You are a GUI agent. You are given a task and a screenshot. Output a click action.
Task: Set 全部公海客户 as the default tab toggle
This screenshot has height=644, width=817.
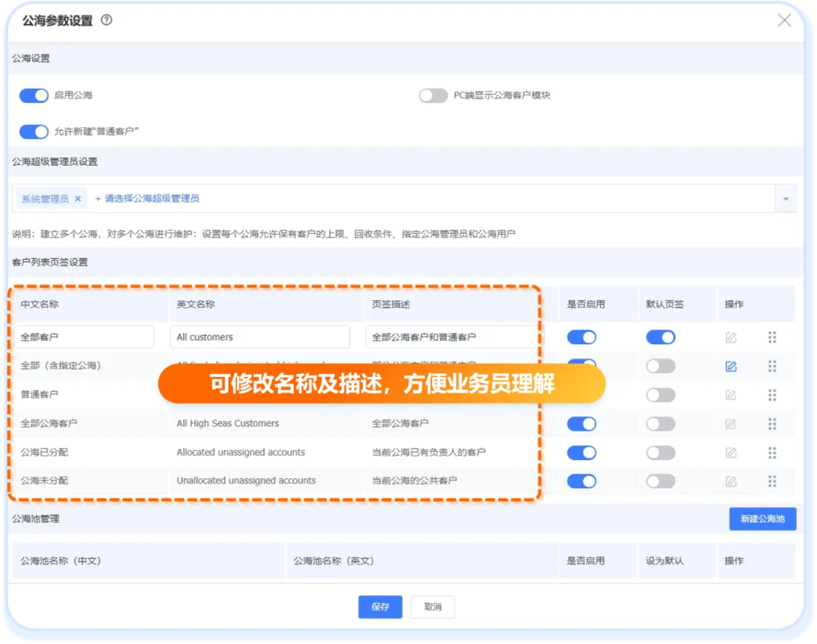[660, 424]
